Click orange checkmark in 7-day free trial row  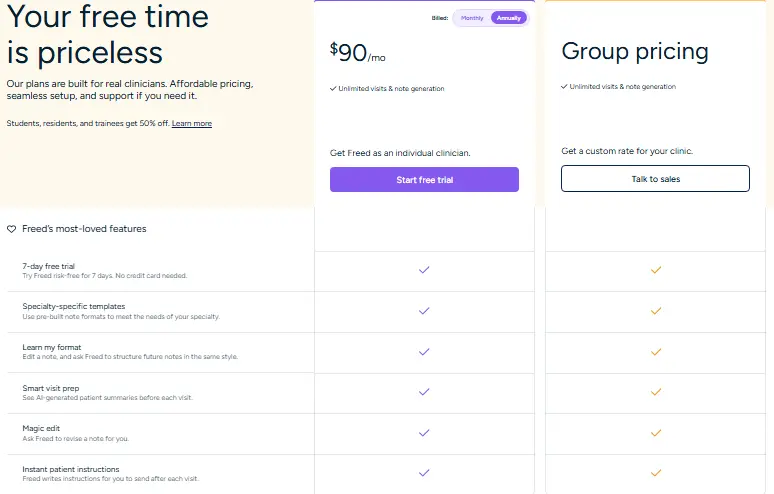coord(656,270)
